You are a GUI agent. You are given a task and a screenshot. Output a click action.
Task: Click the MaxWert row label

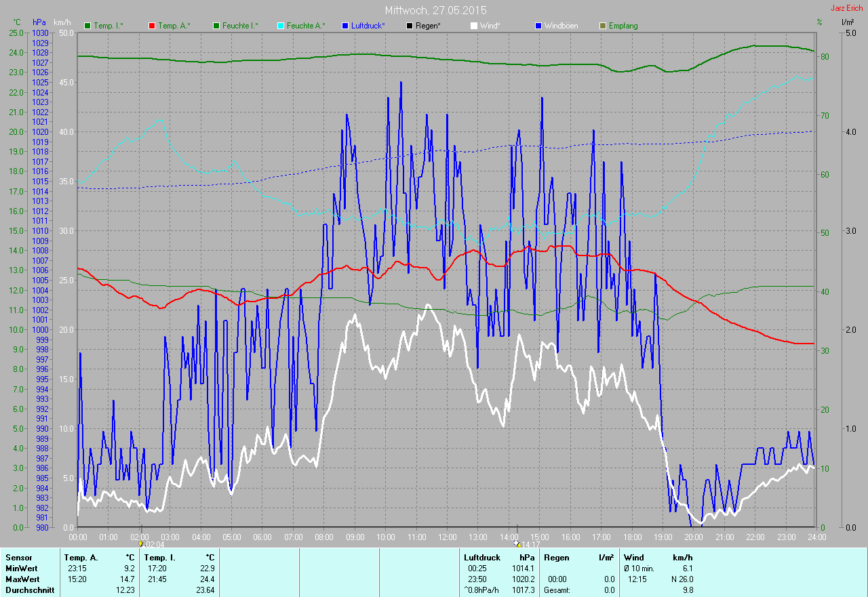click(x=22, y=579)
